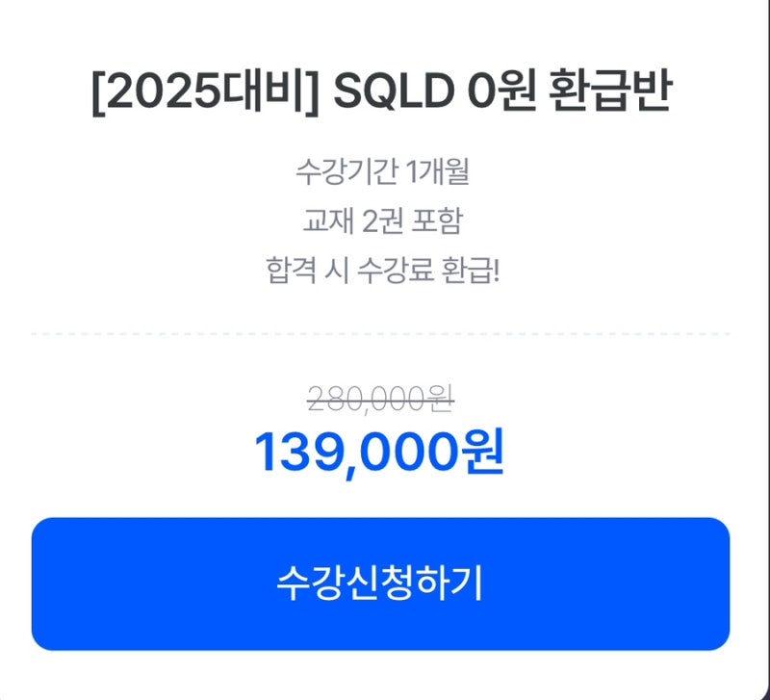Image resolution: width=770 pixels, height=700 pixels.
Task: Select the 교재 2권 포함 text
Action: tap(385, 221)
